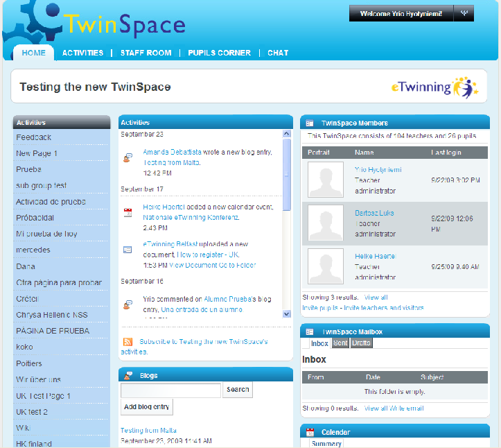Subscribe to Testing the new TwinSpace's activities
Viewport: 501px width, 448px height.
195,346
